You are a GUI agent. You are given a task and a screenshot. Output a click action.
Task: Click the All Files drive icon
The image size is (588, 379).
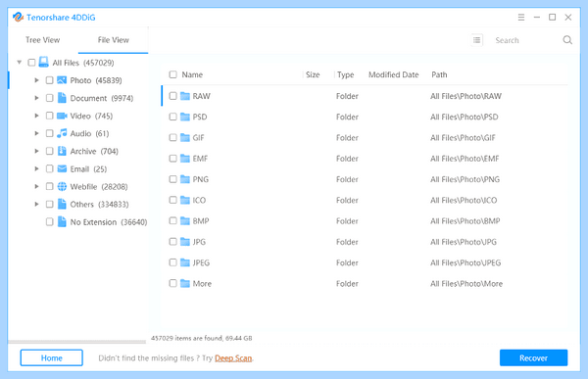pos(44,63)
